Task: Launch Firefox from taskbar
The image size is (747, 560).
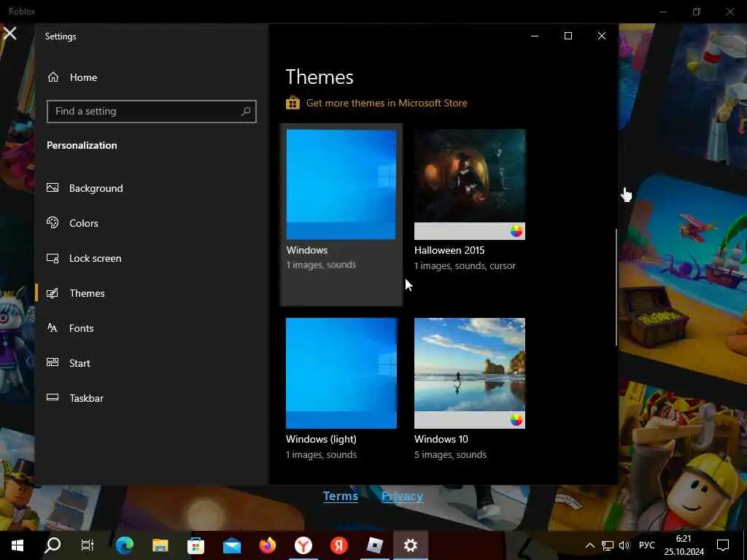Action: [268, 545]
